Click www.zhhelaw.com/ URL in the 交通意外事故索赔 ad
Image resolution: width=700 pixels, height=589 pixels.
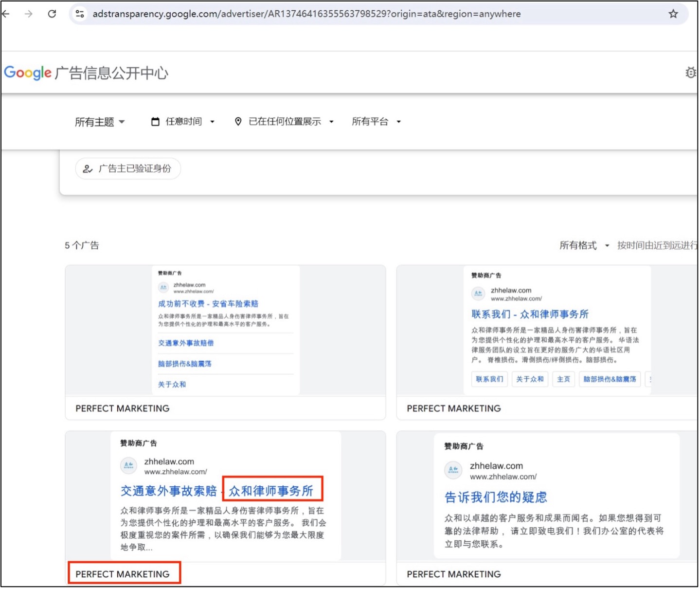[176, 472]
